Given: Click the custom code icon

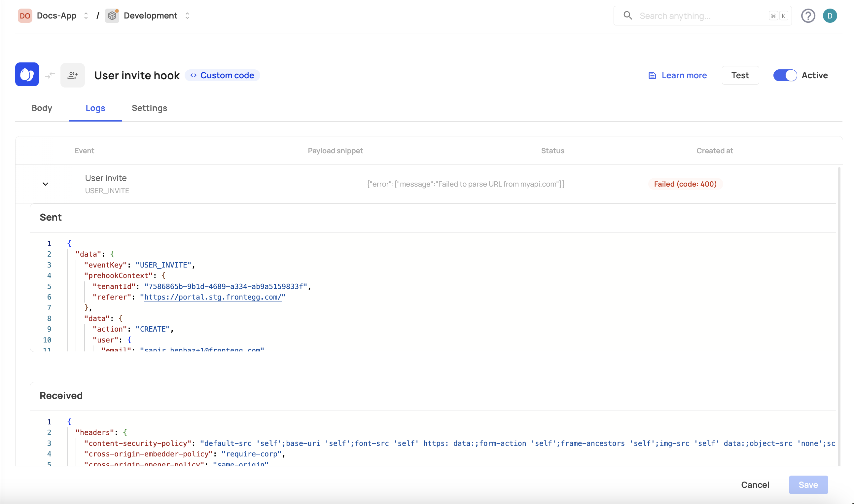Looking at the screenshot, I should 194,75.
